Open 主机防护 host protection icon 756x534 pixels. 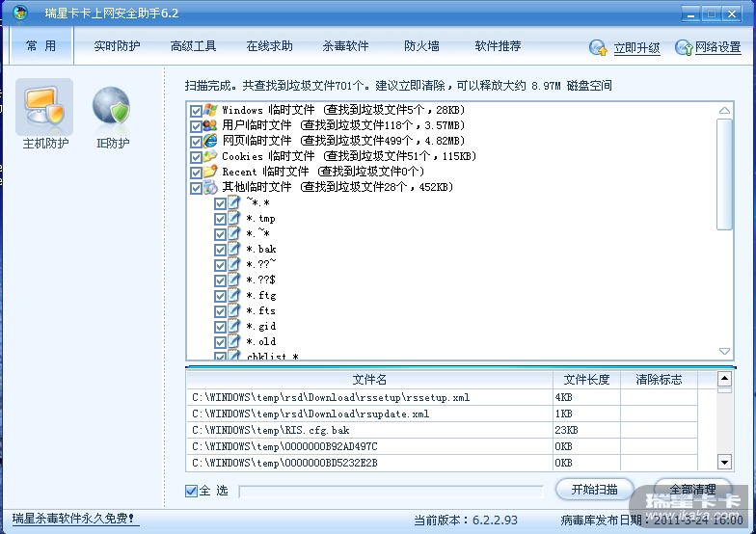44,107
